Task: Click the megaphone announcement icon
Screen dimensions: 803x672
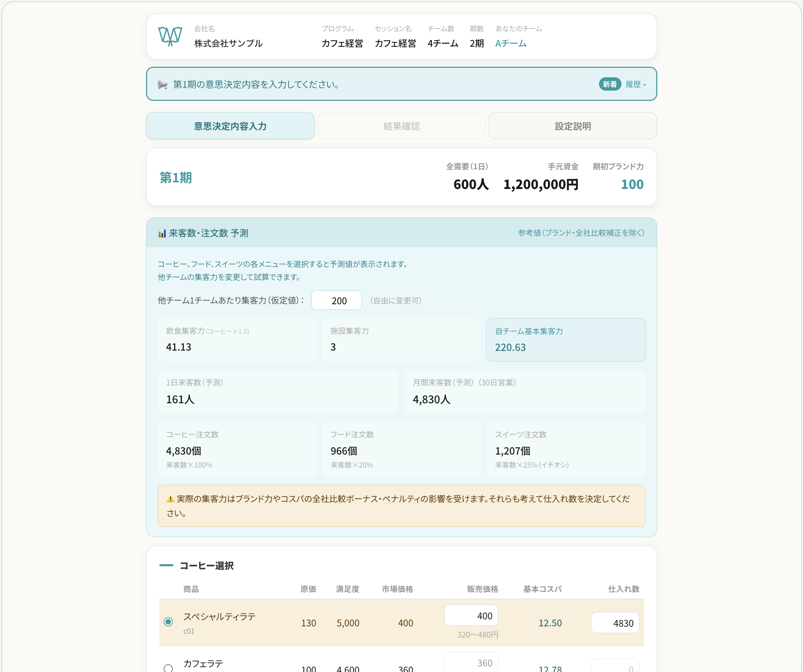Action: 163,85
